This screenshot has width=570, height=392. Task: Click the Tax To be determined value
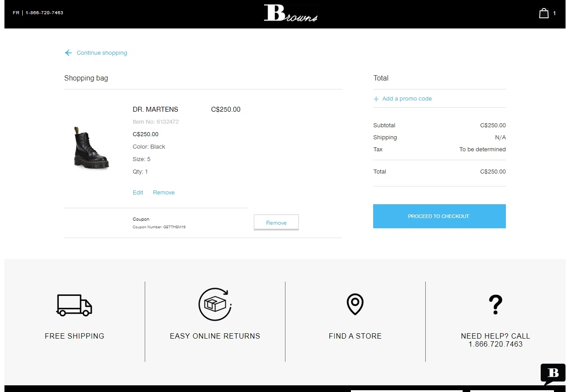tap(482, 150)
